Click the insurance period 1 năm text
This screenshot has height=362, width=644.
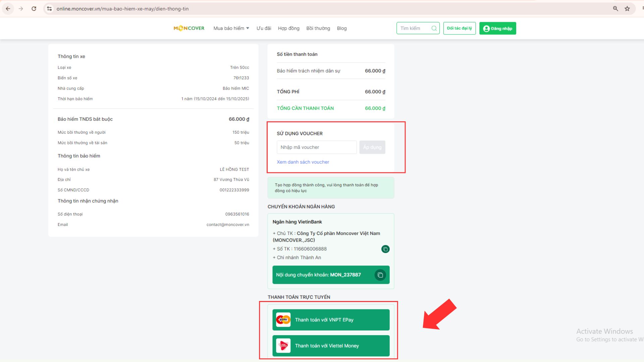(x=215, y=99)
